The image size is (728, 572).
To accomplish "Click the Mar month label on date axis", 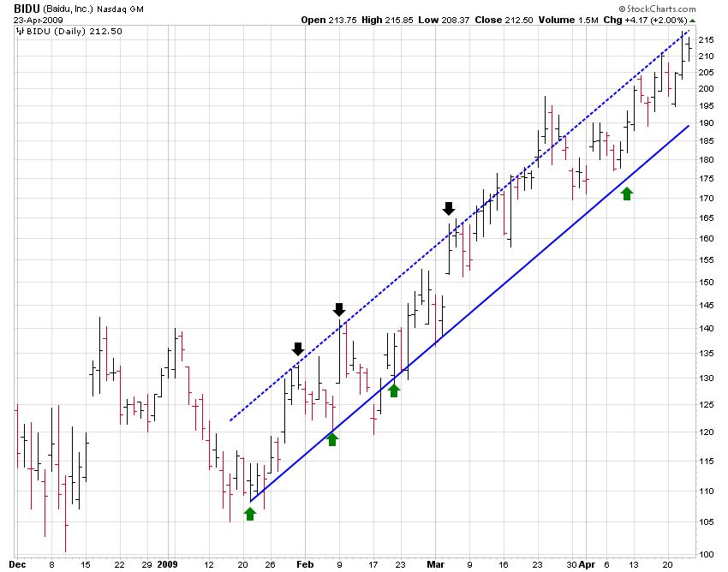I will point(435,564).
